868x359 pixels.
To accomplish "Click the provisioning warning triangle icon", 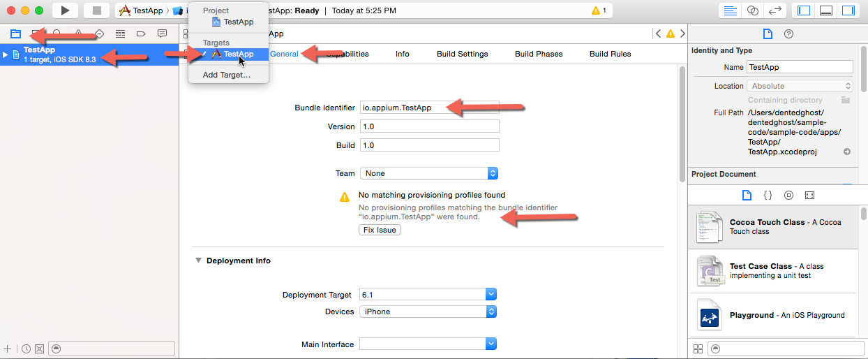I will click(x=345, y=198).
